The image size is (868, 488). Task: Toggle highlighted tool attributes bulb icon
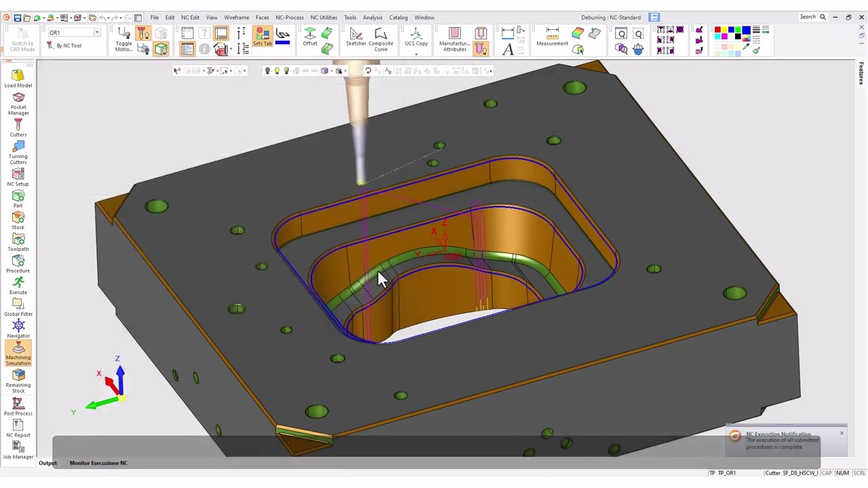click(480, 49)
